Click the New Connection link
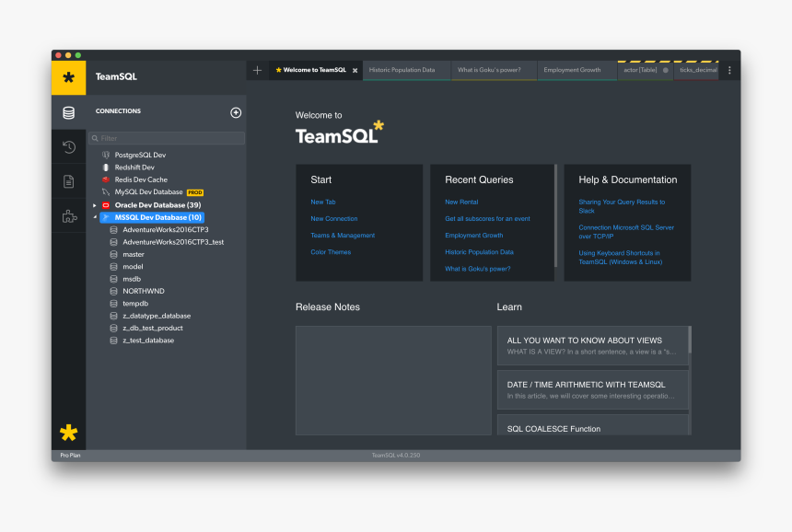 coord(334,218)
